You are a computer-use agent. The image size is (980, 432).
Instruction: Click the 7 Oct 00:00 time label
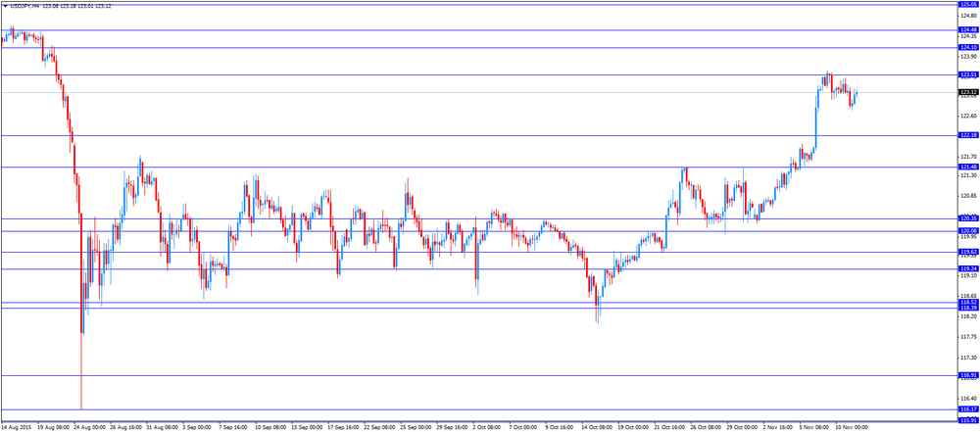point(523,428)
